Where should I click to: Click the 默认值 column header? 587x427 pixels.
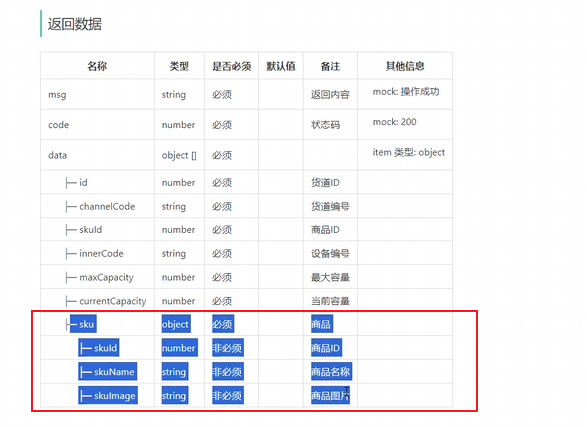coord(281,66)
